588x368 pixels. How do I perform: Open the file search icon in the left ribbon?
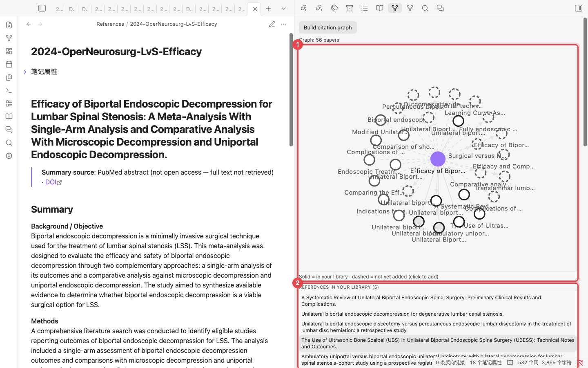[9, 25]
